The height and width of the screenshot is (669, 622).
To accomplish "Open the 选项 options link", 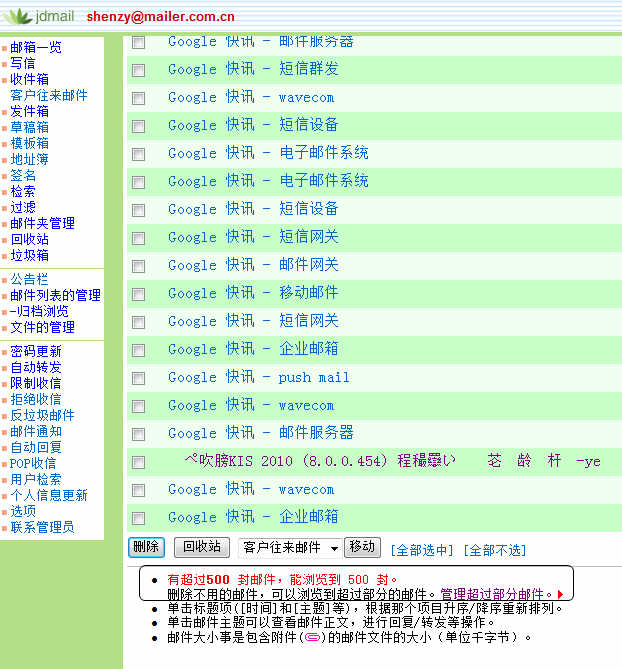I will point(23,511).
